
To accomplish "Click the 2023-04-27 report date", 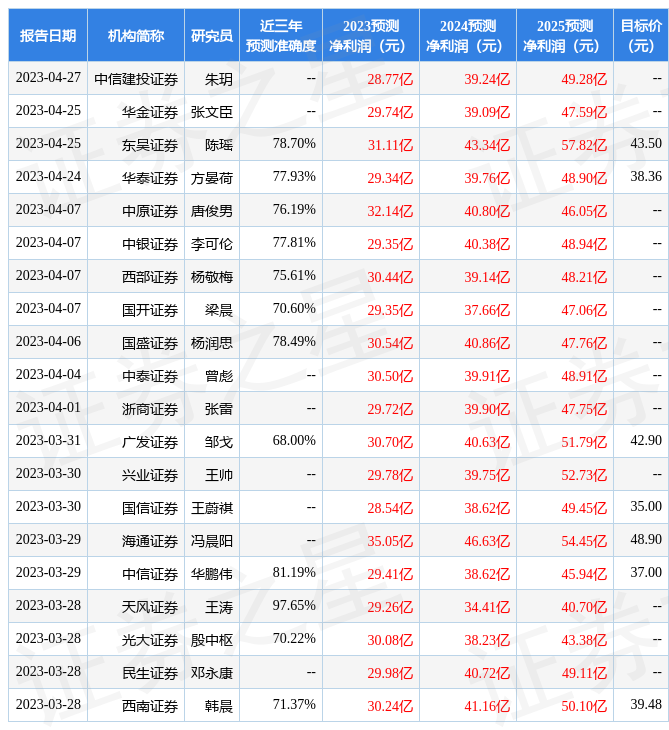I will pyautogui.click(x=48, y=77).
